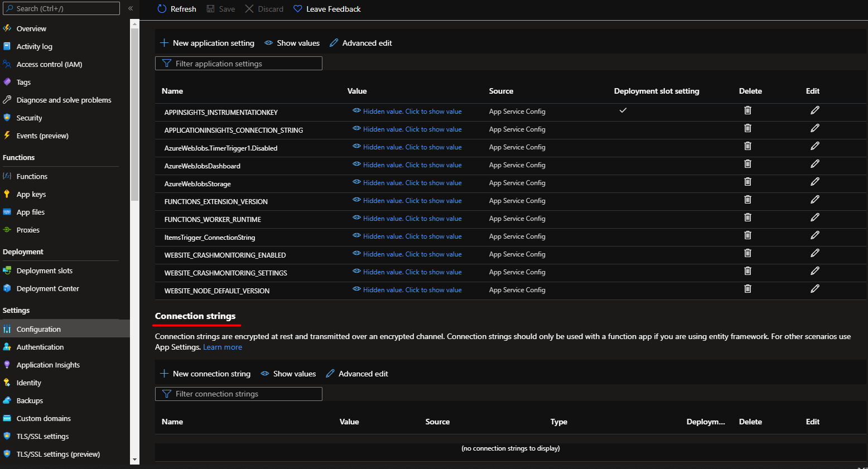Reveal hidden value of AzureWebJobsDashboard

coord(407,165)
